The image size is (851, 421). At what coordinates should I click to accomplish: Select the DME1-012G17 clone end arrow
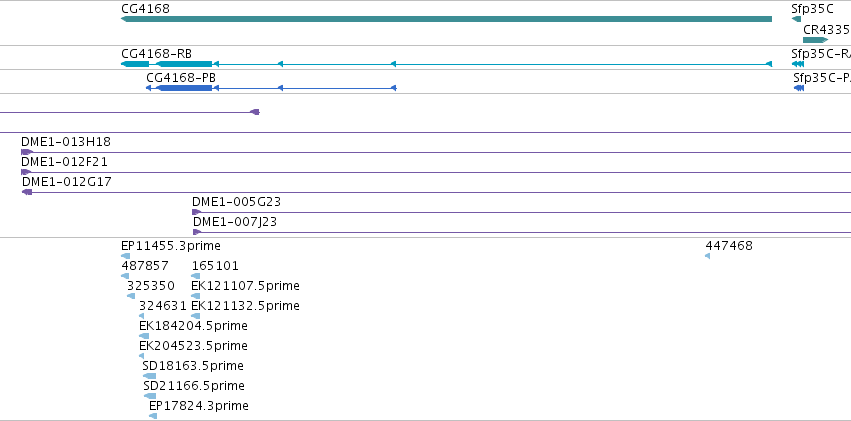[x=27, y=192]
